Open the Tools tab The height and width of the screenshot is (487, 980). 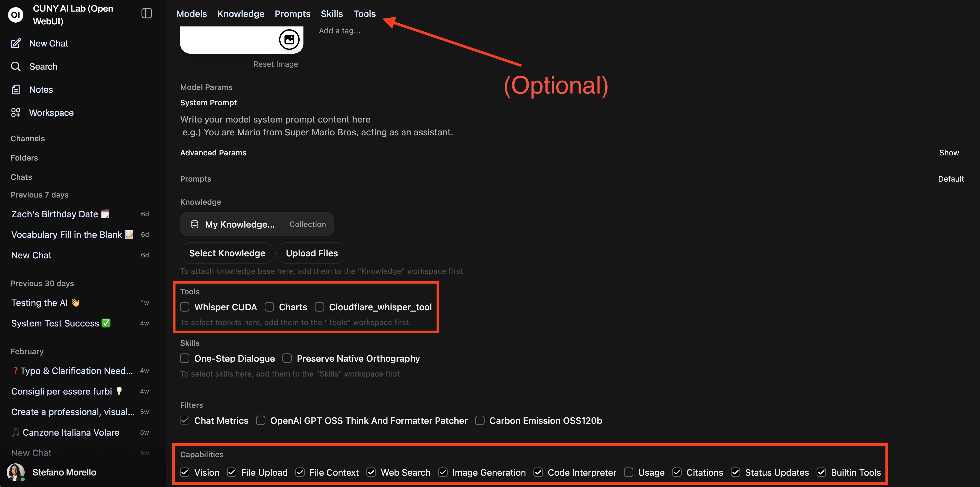click(x=364, y=14)
